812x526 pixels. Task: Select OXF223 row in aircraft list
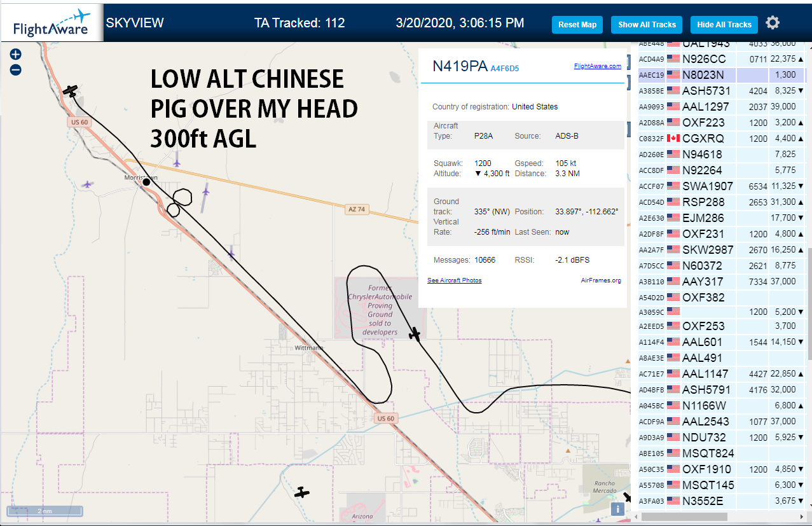[722, 123]
